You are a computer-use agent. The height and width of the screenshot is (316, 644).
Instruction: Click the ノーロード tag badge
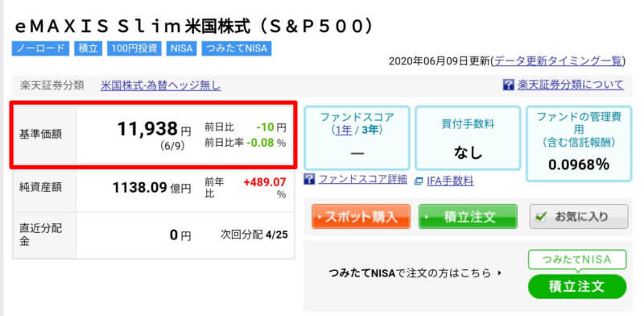click(x=41, y=48)
